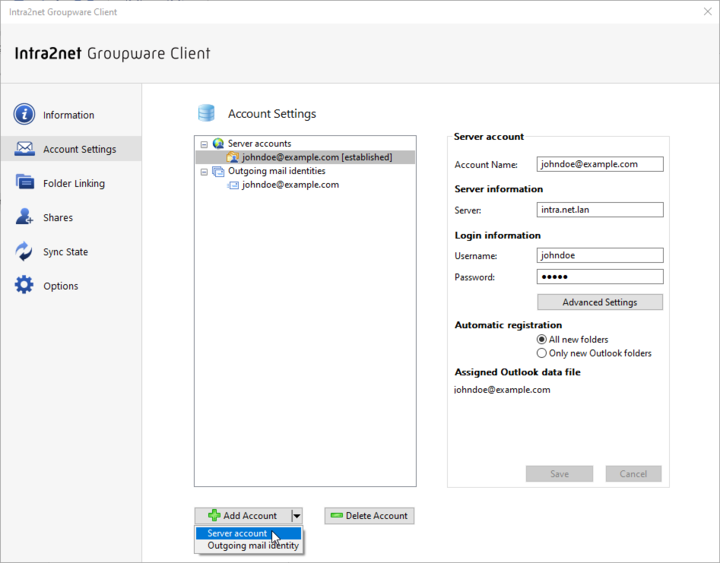Image resolution: width=720 pixels, height=563 pixels.
Task: Click the Cancel button
Action: (x=633, y=474)
